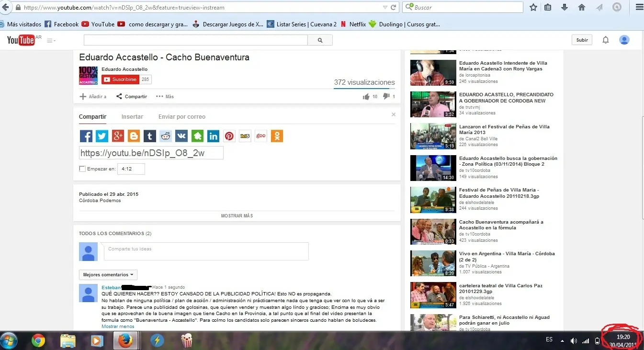The height and width of the screenshot is (350, 644).
Task: Open the Netflix bookmark
Action: point(353,24)
